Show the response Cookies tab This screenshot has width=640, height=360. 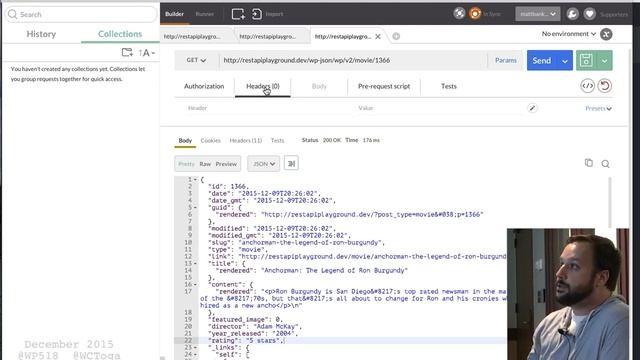coord(211,140)
